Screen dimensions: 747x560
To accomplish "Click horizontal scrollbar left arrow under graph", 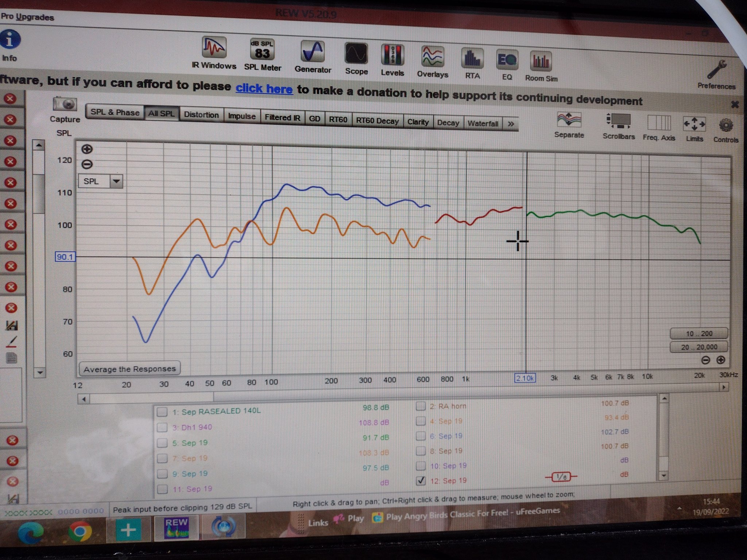I will pos(84,399).
